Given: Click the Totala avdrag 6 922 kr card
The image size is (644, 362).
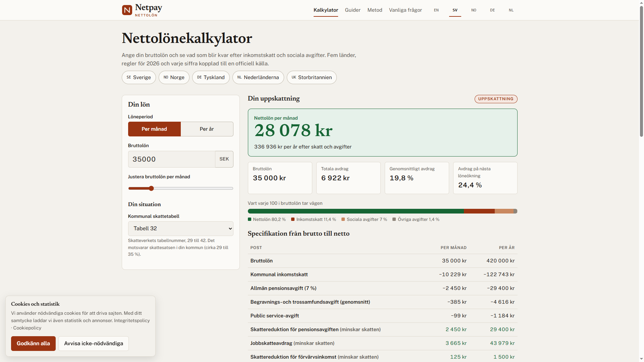Looking at the screenshot, I should click(x=348, y=178).
